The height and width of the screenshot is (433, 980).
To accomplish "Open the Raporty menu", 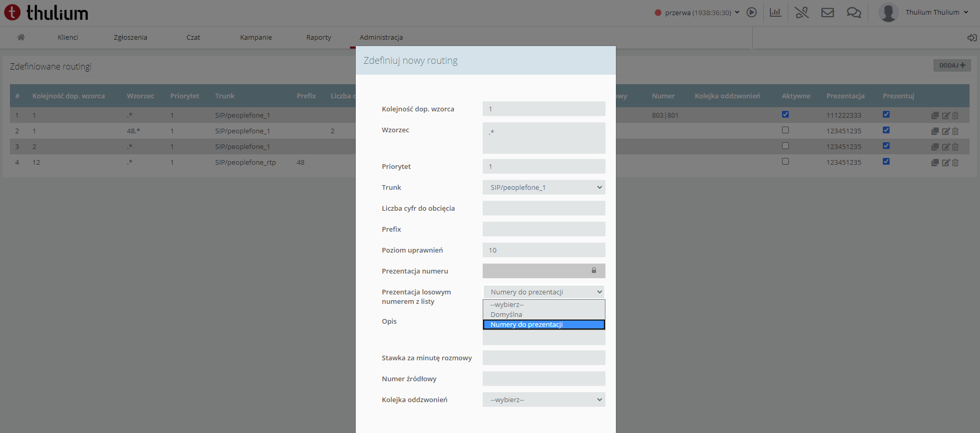I will [x=319, y=37].
